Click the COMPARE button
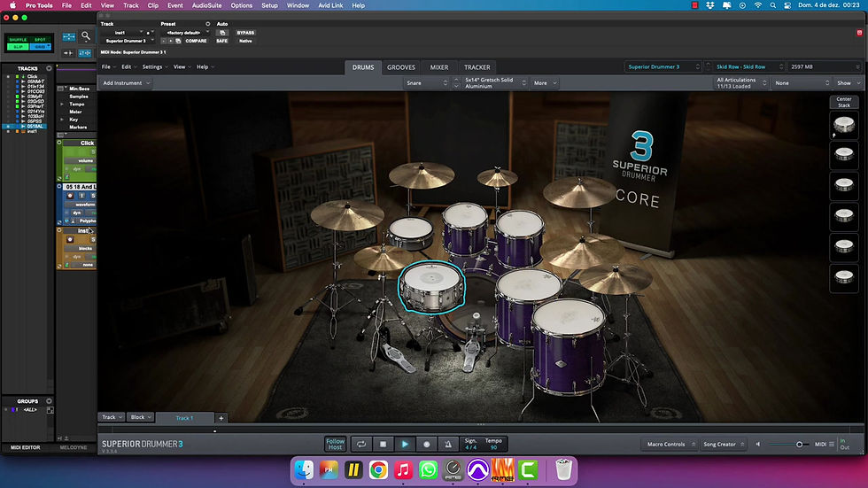The image size is (868, 488). click(x=196, y=41)
